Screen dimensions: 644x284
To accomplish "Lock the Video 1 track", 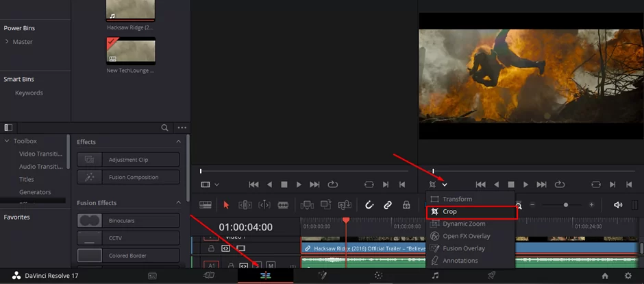I will tap(211, 248).
